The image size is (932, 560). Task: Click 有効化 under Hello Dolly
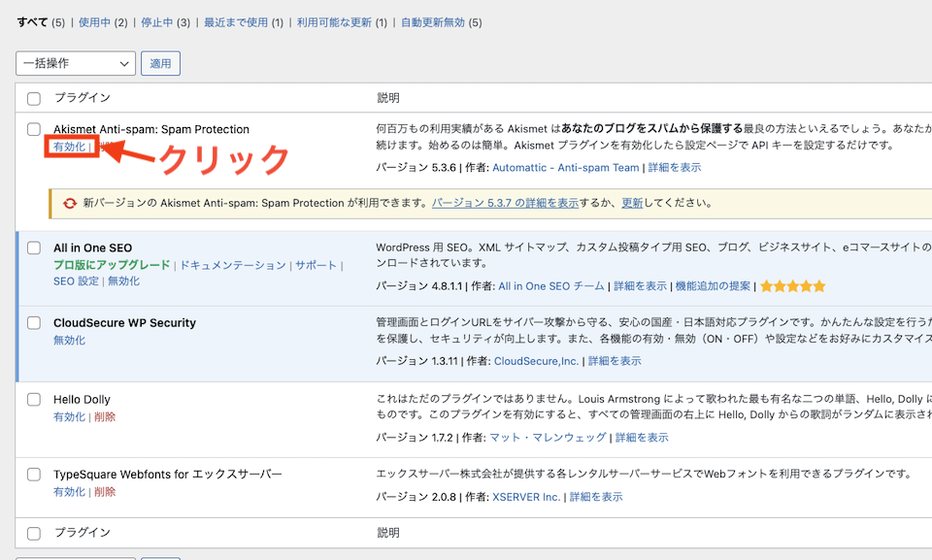tap(70, 417)
